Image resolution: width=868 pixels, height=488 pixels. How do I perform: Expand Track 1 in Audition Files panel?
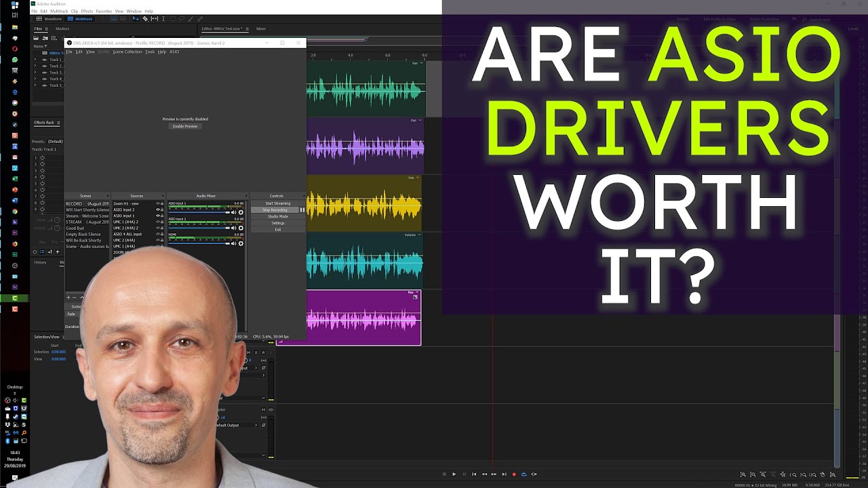(35, 59)
